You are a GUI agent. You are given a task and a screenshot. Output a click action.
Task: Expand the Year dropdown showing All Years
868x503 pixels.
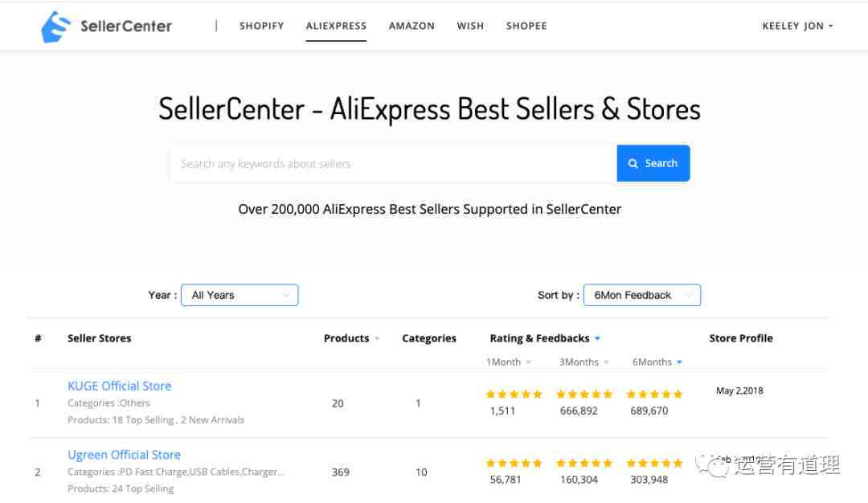(240, 295)
